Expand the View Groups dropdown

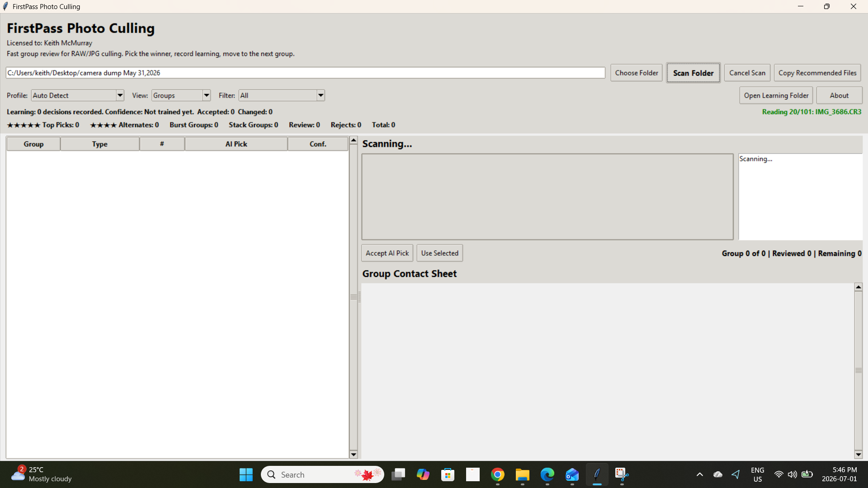pyautogui.click(x=207, y=95)
